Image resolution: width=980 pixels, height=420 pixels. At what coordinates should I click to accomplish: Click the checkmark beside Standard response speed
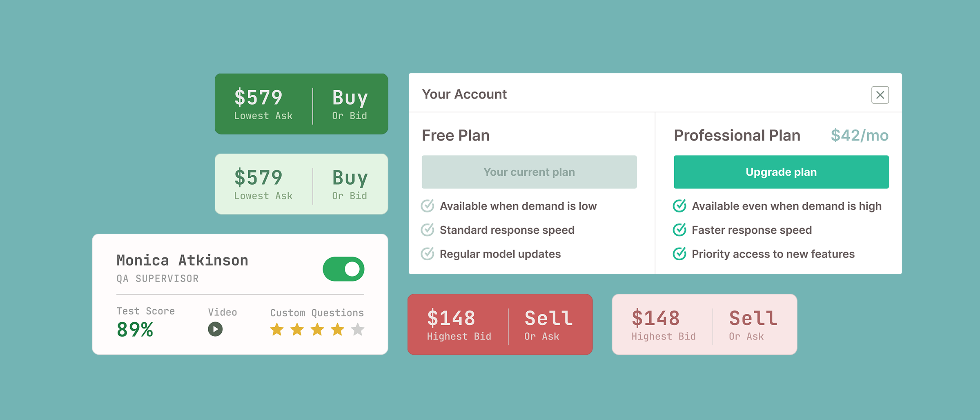pos(427,230)
